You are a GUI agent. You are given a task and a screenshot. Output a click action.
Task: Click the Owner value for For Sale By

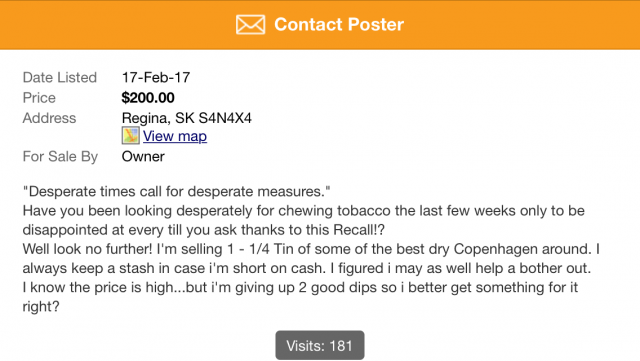[x=143, y=156]
